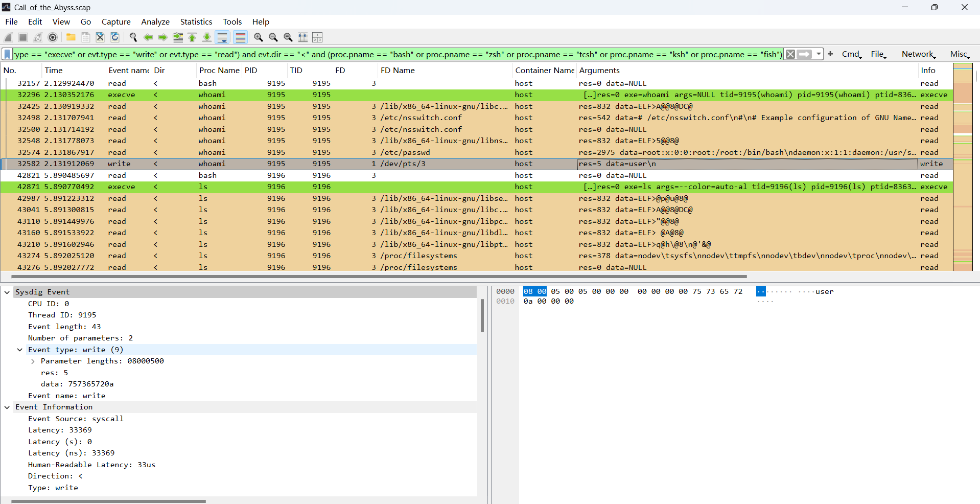Open the Help menu
The height and width of the screenshot is (504, 980).
click(x=261, y=21)
